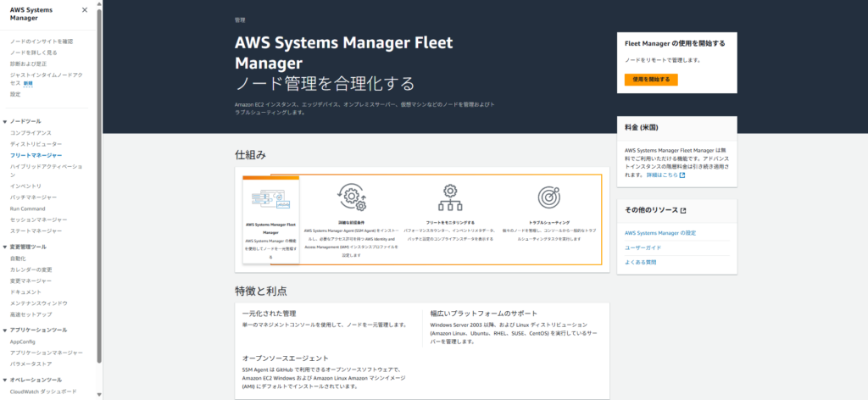The height and width of the screenshot is (400, 868).
Task: Click the 特徴と利点 heading
Action: pos(261,291)
